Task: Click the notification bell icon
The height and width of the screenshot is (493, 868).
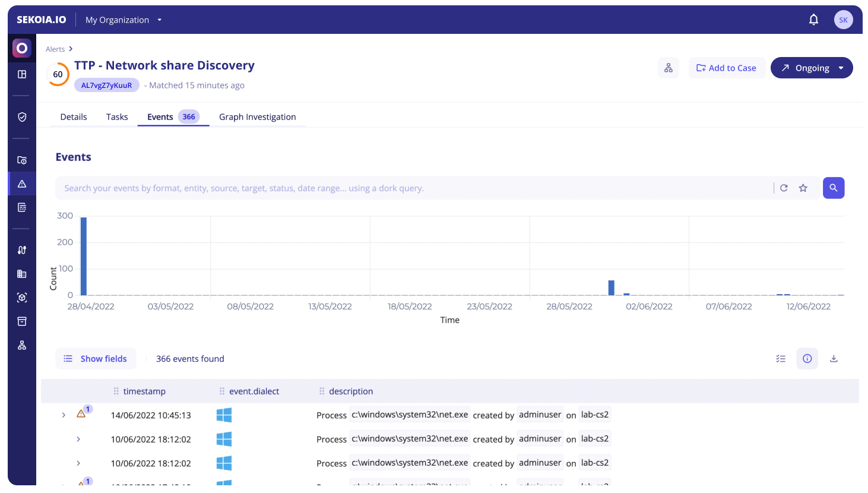Action: (x=813, y=20)
